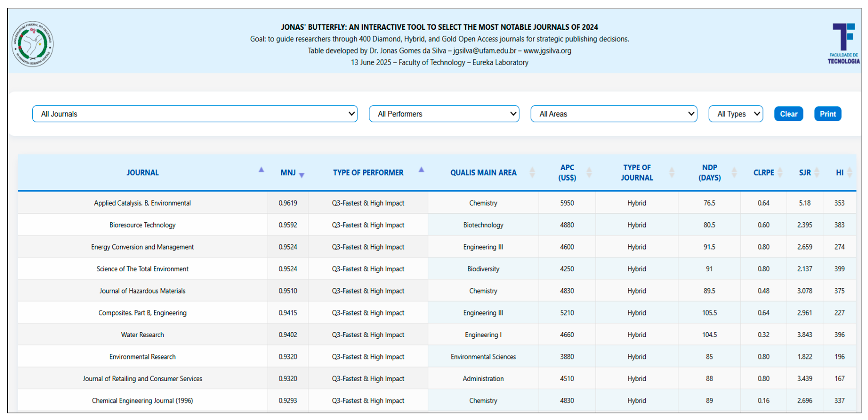This screenshot has width=868, height=420.
Task: Click CLRPE column sort arrows
Action: [x=780, y=172]
